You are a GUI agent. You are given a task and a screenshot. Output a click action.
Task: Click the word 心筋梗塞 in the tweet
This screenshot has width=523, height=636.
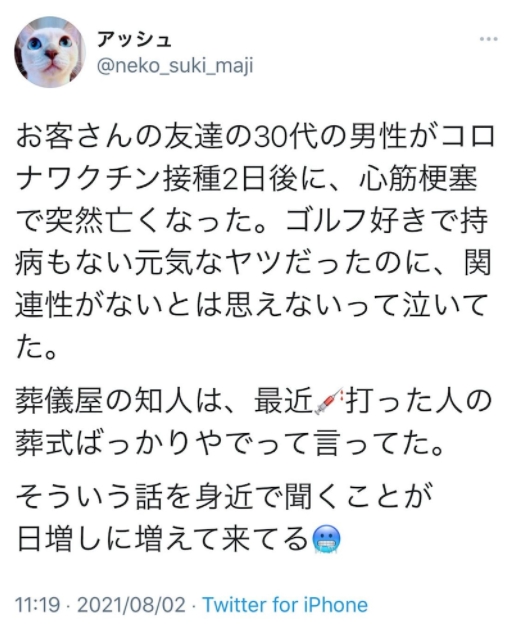pos(419,178)
